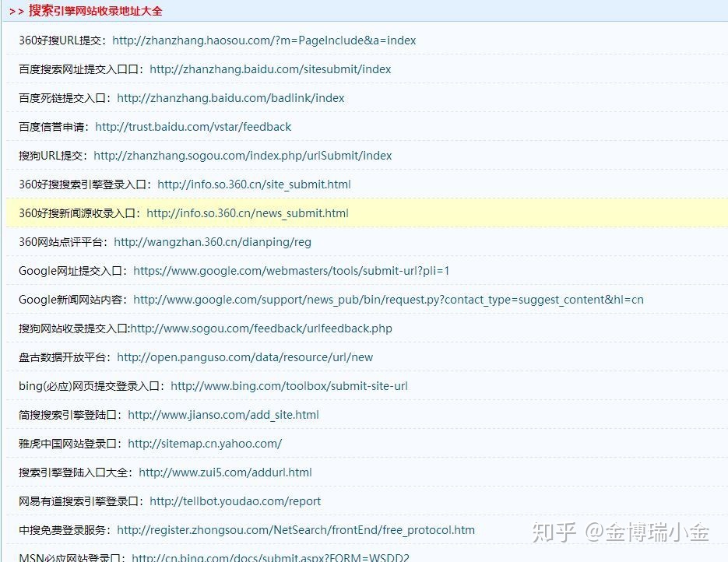Click the 搜狗URL提交 label
The width and height of the screenshot is (728, 562).
[51, 156]
